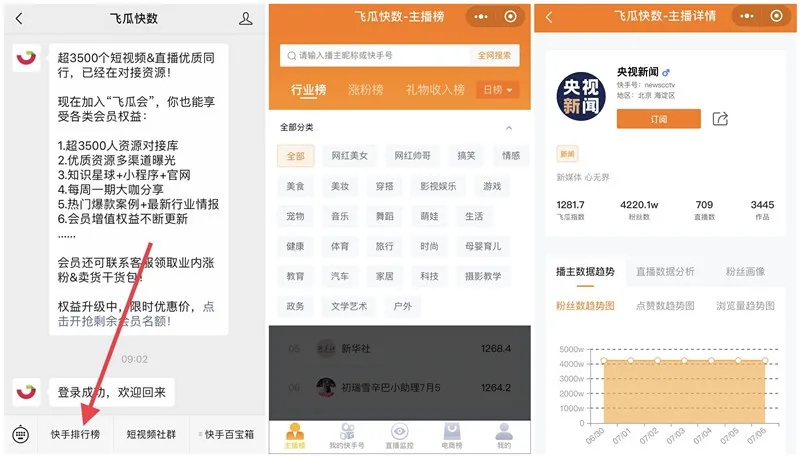Go back from the 飞瓜快数 chat screen
The height and width of the screenshot is (457, 800).
(19, 19)
